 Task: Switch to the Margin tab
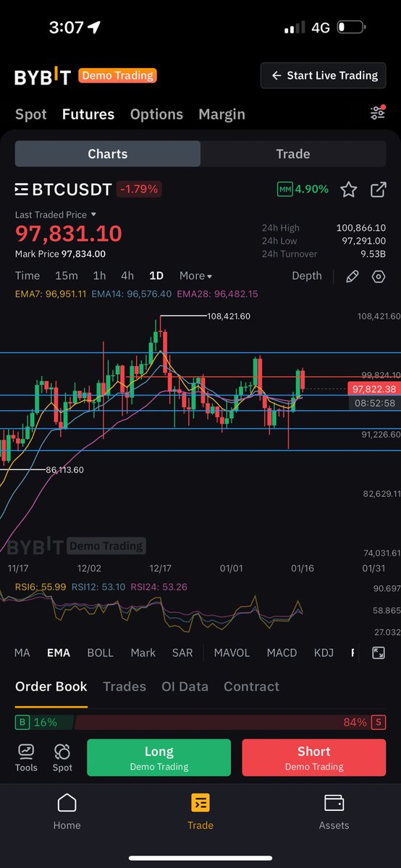pos(221,114)
